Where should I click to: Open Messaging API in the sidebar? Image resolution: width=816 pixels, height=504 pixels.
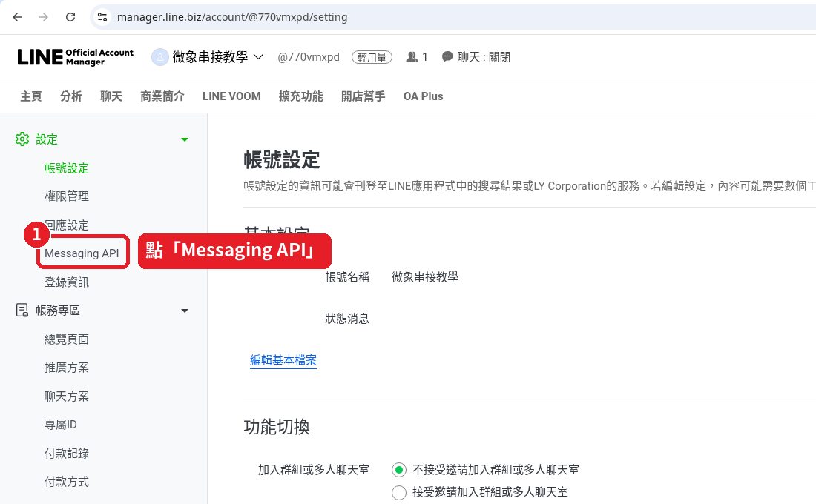point(82,253)
